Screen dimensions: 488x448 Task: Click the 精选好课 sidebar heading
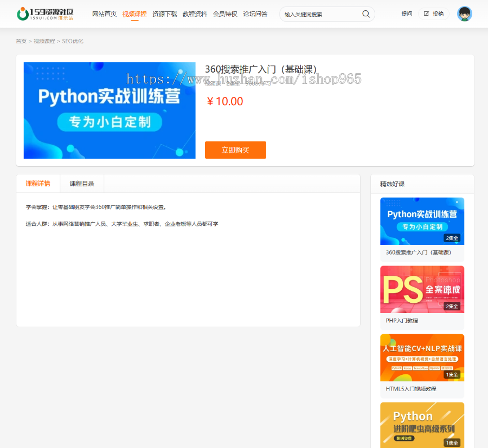coord(392,184)
